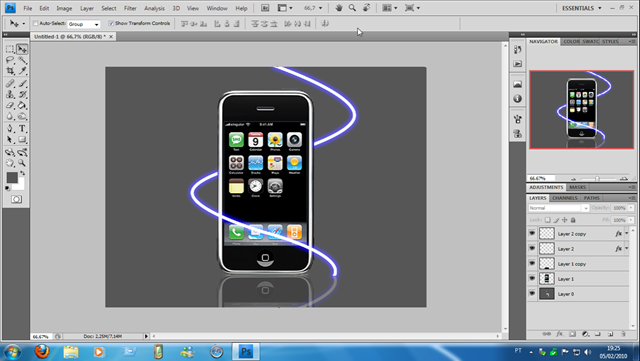This screenshot has width=640, height=361.
Task: Select the Path Selection tool
Action: coord(10,140)
